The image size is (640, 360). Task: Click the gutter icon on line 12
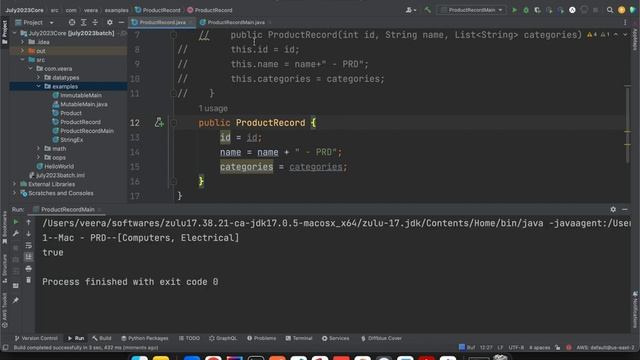159,122
